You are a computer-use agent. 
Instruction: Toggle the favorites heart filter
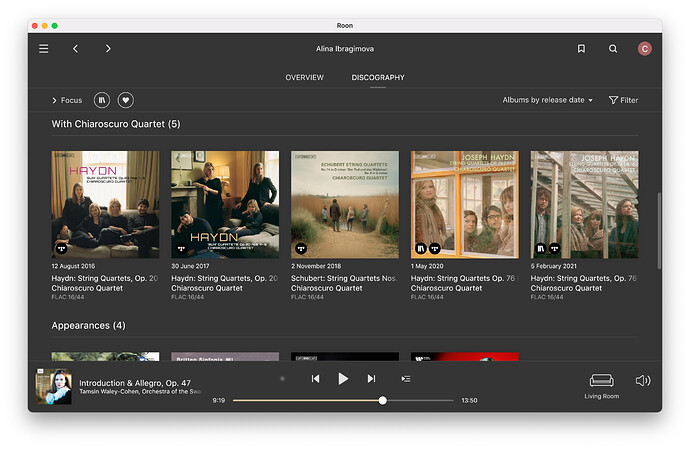pyautogui.click(x=125, y=100)
